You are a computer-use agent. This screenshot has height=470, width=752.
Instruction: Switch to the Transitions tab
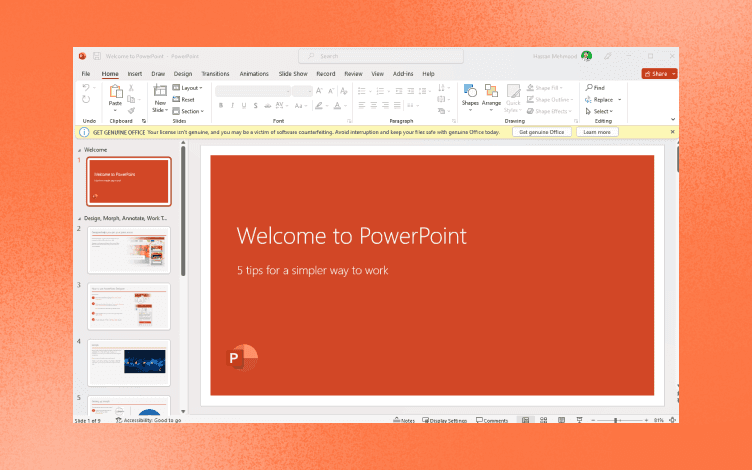215,73
